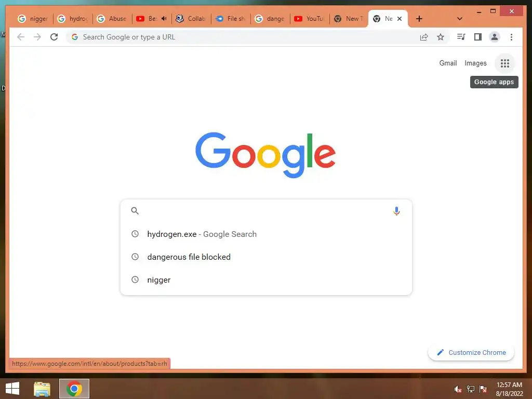Expand the tab search chevron
The width and height of the screenshot is (532, 399).
[x=459, y=19]
